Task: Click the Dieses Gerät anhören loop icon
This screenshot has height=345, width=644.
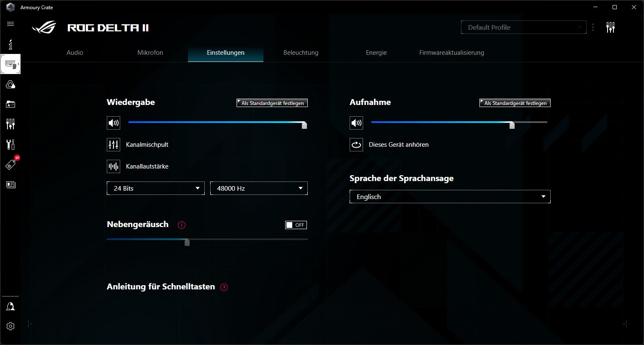Action: [x=356, y=145]
